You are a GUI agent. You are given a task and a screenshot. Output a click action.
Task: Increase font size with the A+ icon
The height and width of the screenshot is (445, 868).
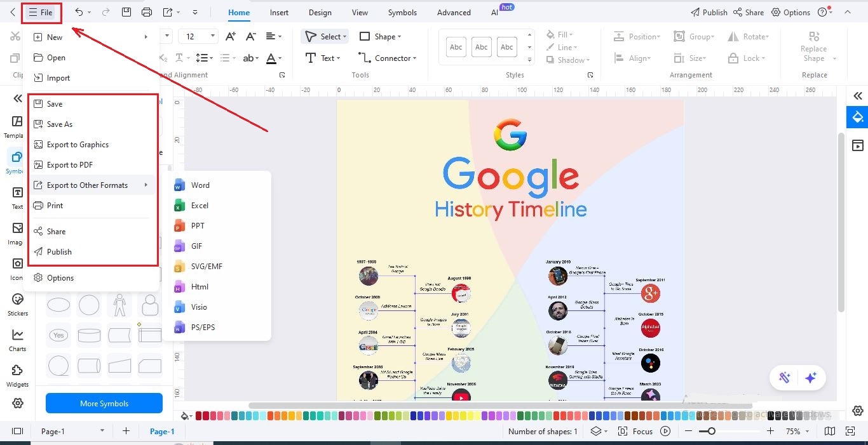(x=231, y=37)
